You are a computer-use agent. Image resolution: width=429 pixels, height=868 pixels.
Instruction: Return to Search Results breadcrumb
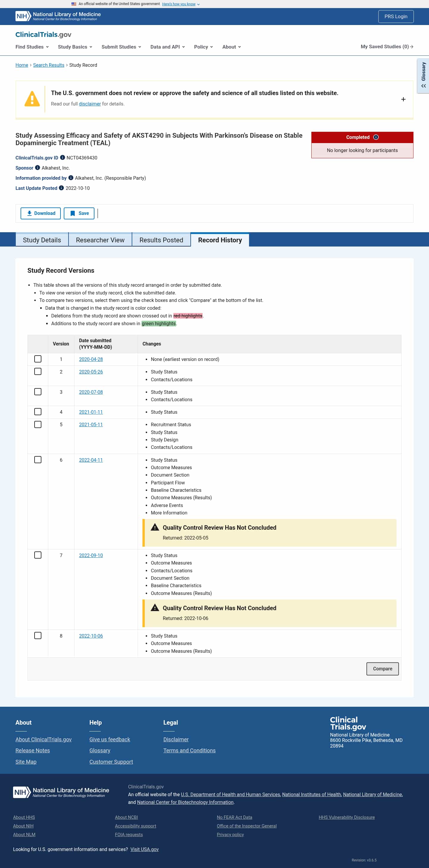[x=49, y=65]
